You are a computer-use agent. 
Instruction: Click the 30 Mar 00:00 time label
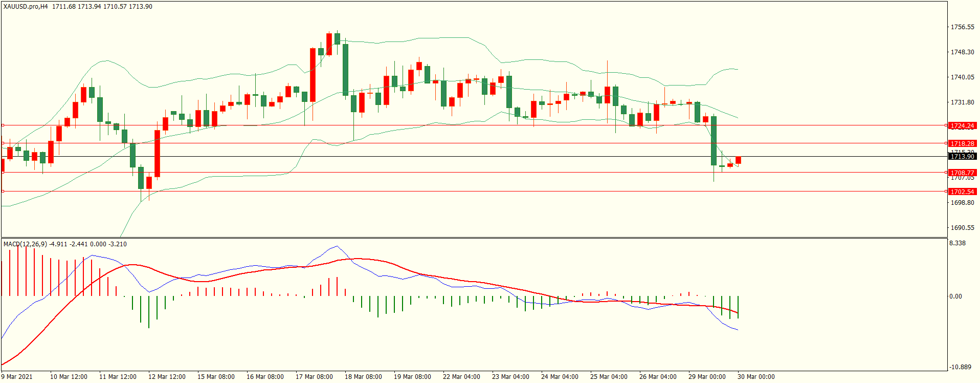coord(756,377)
